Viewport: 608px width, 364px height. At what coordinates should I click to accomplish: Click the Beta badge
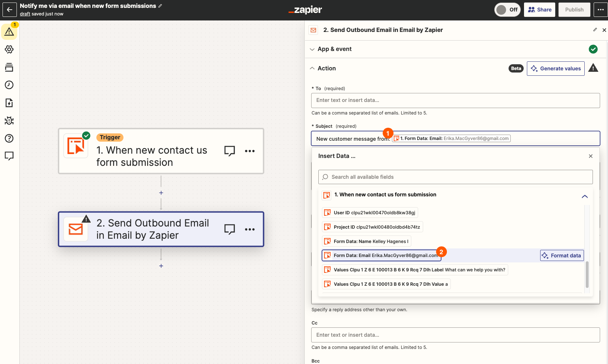(516, 69)
